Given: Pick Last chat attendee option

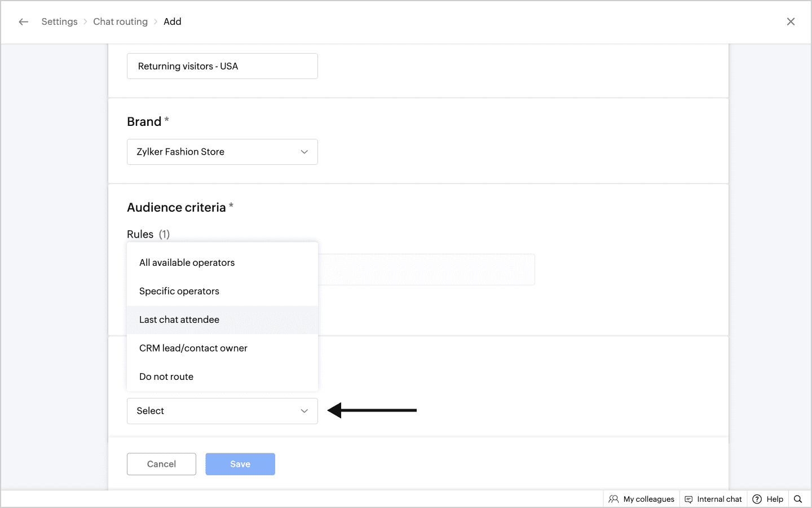Looking at the screenshot, I should (x=179, y=319).
